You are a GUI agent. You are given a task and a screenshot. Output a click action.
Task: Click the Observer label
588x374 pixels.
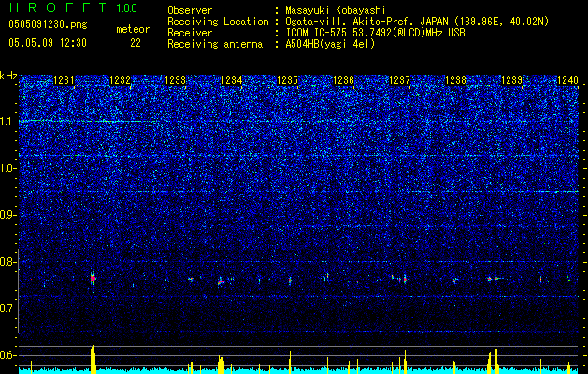pyautogui.click(x=190, y=10)
